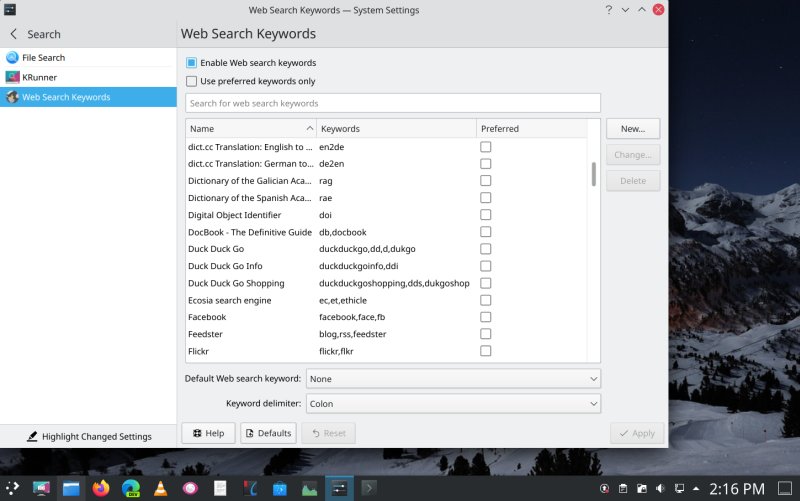
Task: Click the 2:16 PM clock
Action: (x=737, y=489)
